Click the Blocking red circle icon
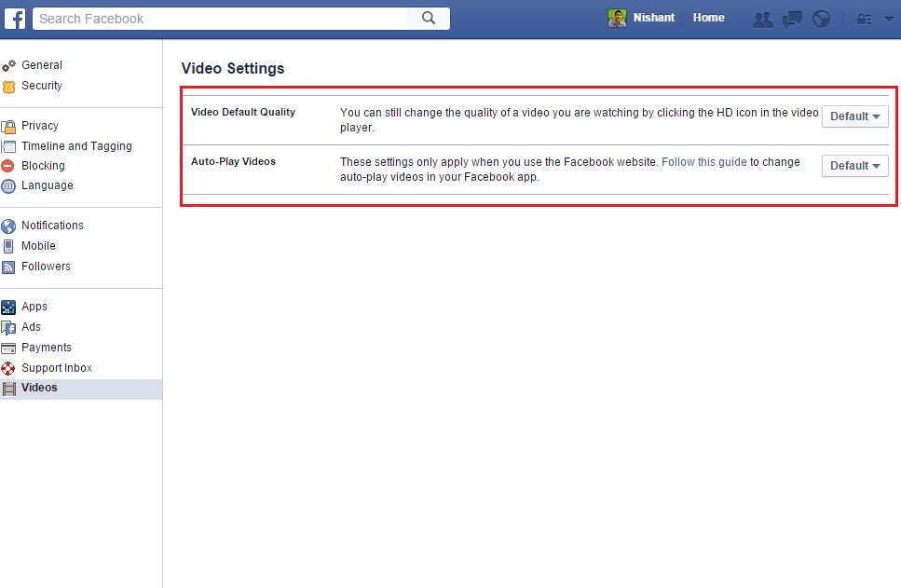The height and width of the screenshot is (588, 901). (x=9, y=166)
